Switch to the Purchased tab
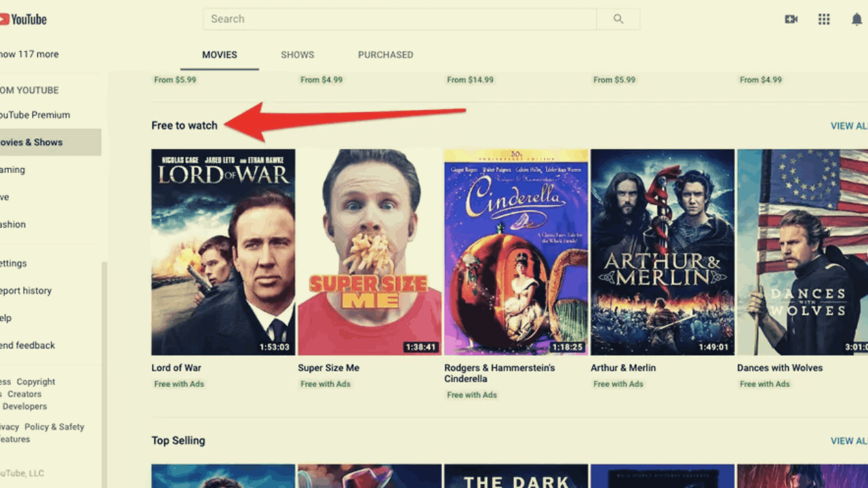 pyautogui.click(x=386, y=55)
